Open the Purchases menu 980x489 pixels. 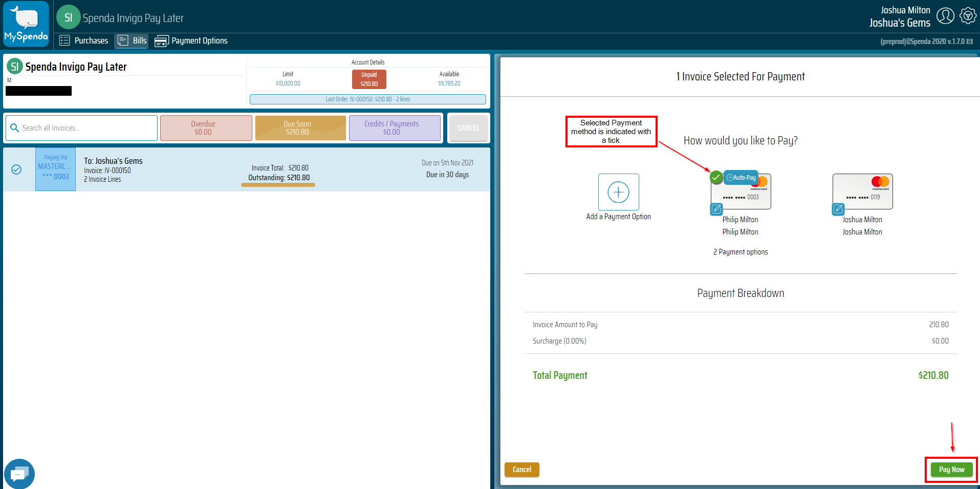click(x=84, y=40)
